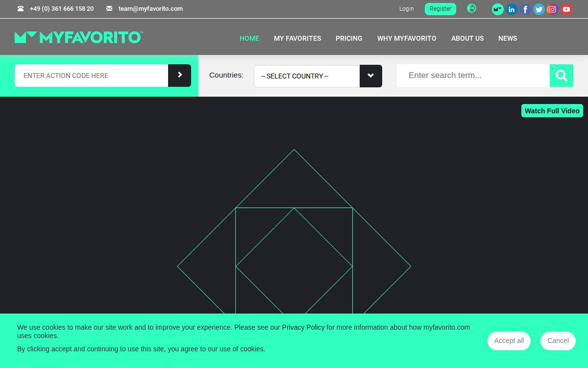Open the Instagram social icon
The height and width of the screenshot is (368, 588).
click(553, 9)
